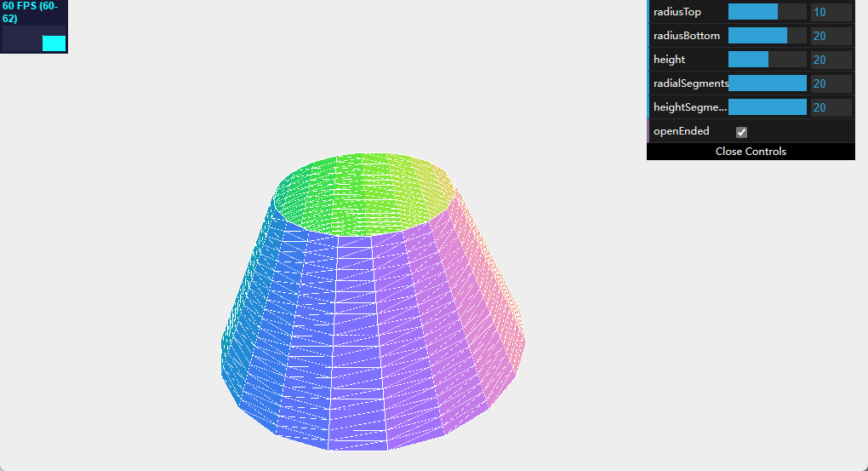Viewport: 868px width, 471px height.
Task: Click the height number input box
Action: [831, 60]
